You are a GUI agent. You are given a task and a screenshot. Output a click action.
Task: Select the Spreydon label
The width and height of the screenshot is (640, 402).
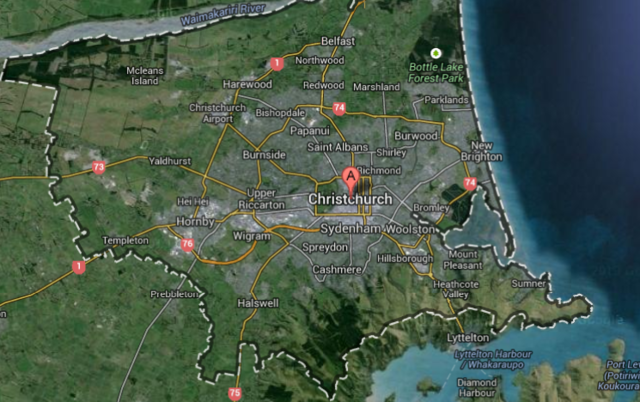pyautogui.click(x=325, y=247)
